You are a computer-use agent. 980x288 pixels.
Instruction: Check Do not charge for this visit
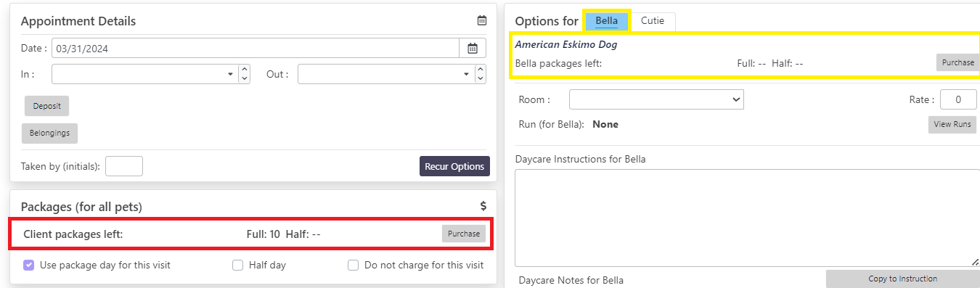(353, 266)
